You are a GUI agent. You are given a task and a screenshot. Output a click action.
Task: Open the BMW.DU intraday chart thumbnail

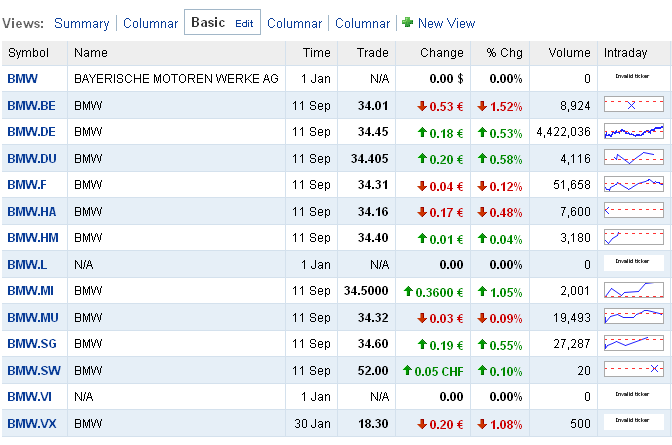click(633, 157)
